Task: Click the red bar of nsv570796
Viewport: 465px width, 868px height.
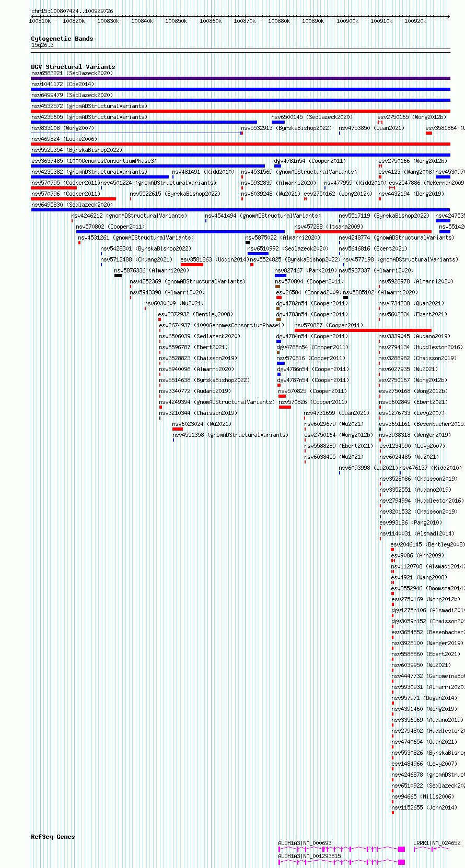Action: tap(74, 199)
